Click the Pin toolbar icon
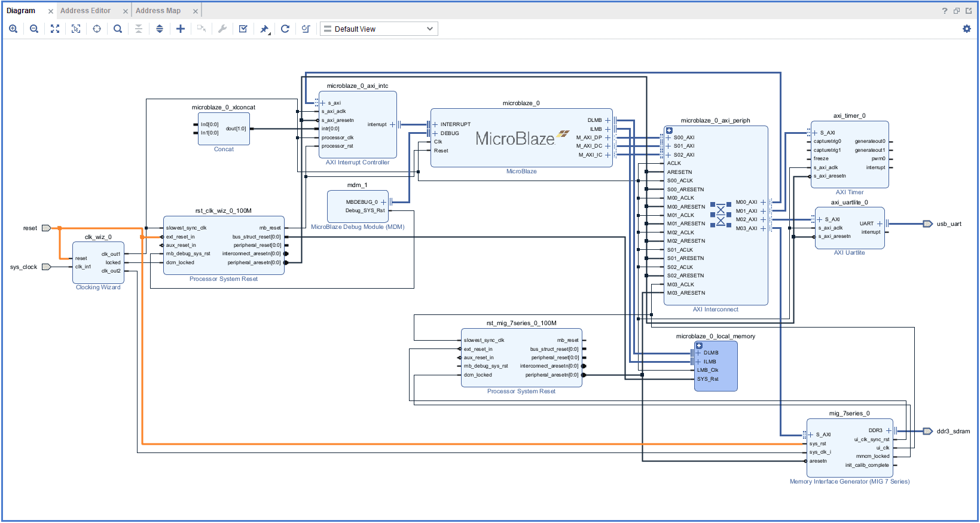This screenshot has height=523, width=980. pos(264,29)
